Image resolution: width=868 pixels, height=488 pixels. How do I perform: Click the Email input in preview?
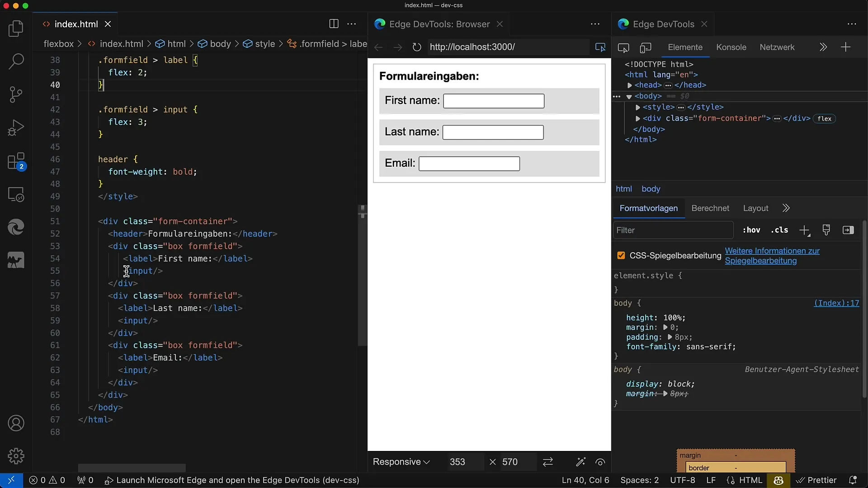[469, 164]
